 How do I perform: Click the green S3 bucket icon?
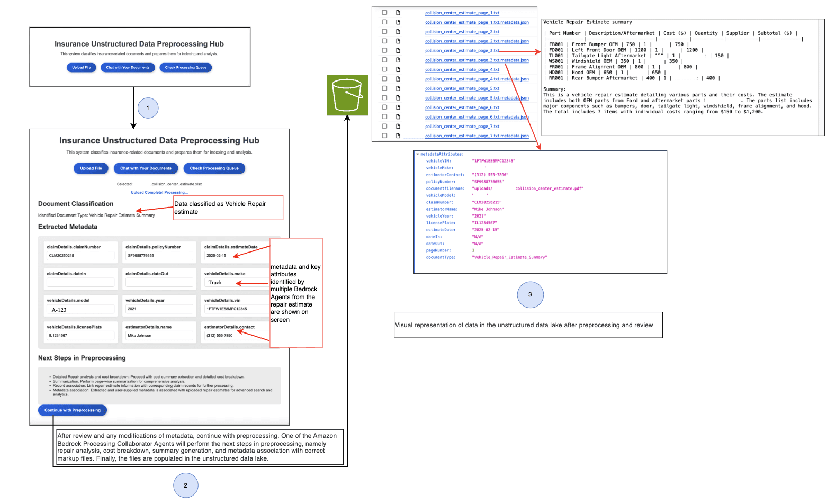coord(347,95)
